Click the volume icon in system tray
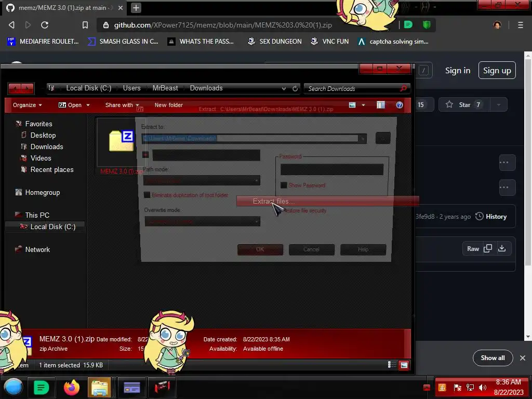The height and width of the screenshot is (399, 532). [x=482, y=388]
